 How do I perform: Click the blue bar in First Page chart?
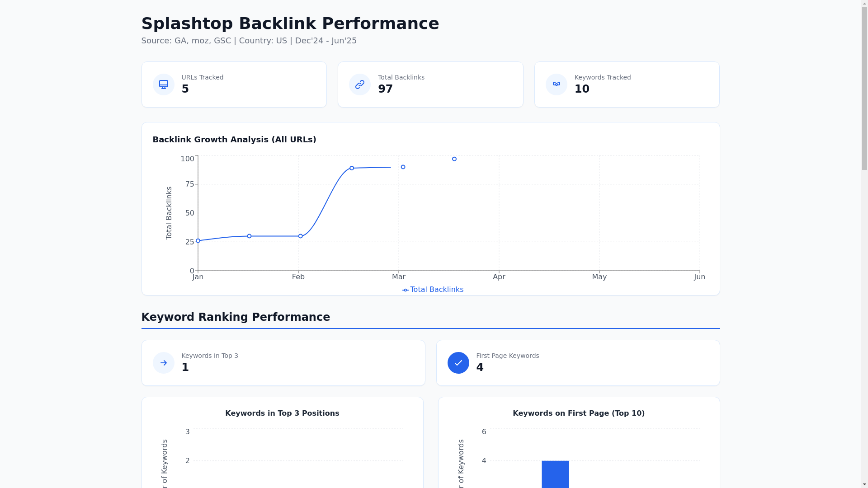click(555, 474)
